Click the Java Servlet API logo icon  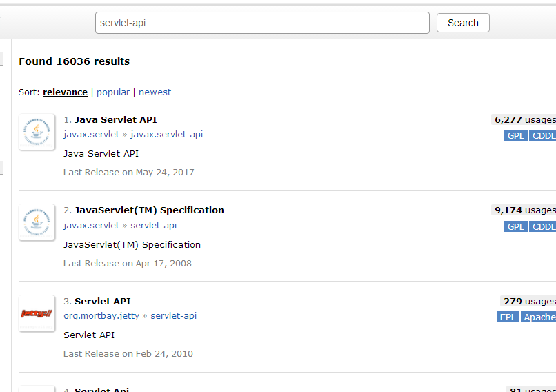[37, 132]
